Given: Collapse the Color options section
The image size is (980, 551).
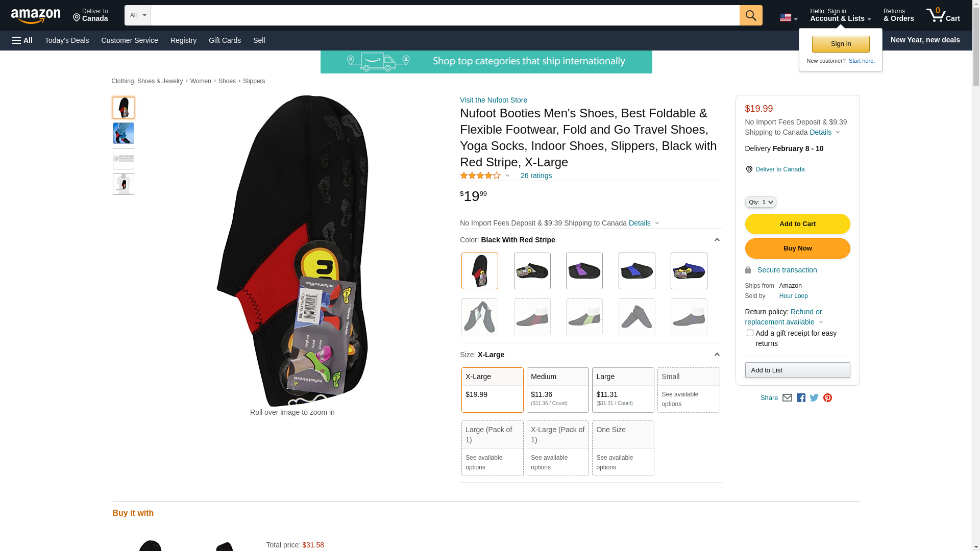Looking at the screenshot, I should (717, 240).
